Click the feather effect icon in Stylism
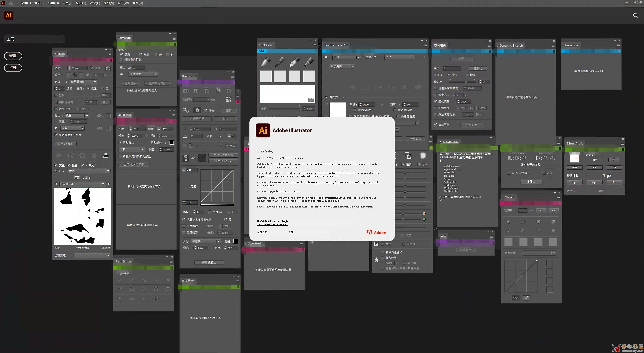This screenshot has height=353, width=644. (523, 222)
